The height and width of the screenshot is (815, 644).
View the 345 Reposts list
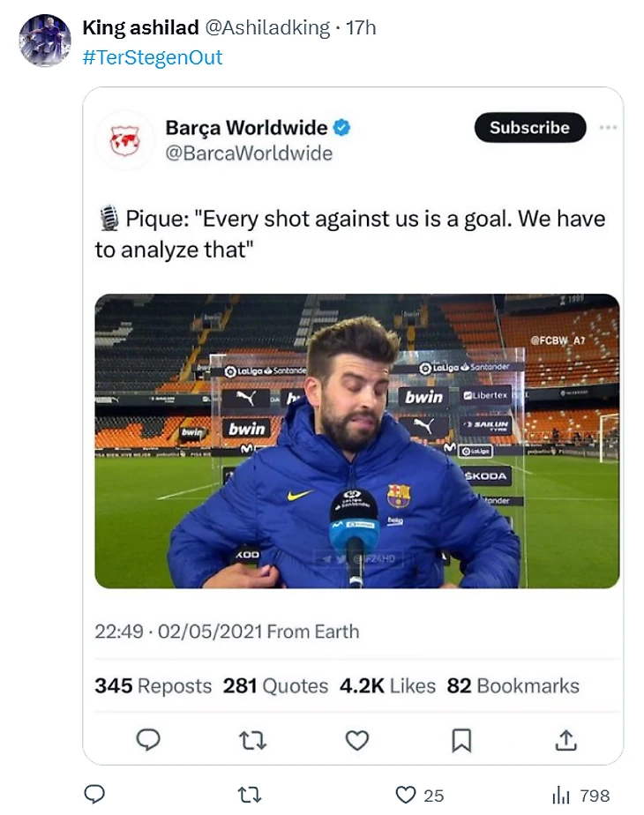pyautogui.click(x=154, y=685)
